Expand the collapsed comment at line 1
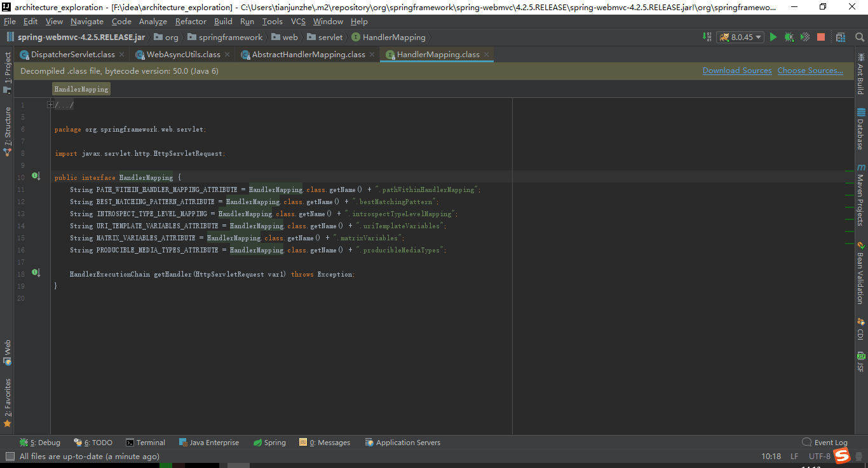The width and height of the screenshot is (868, 468). click(x=50, y=104)
